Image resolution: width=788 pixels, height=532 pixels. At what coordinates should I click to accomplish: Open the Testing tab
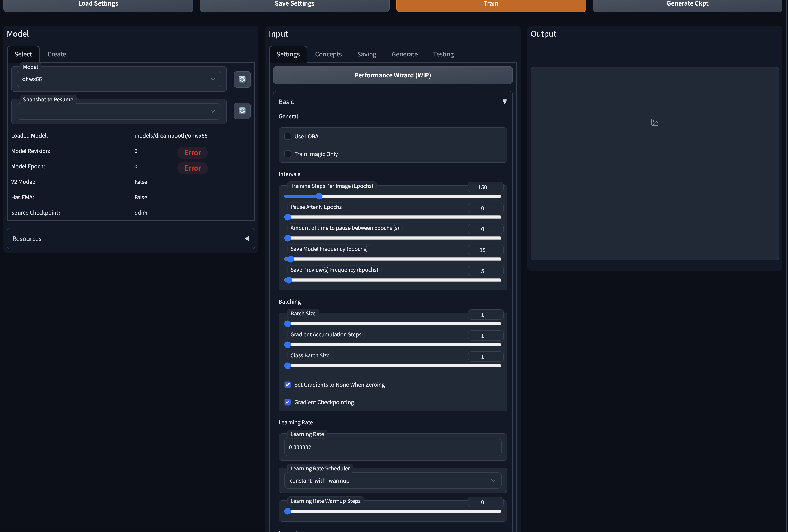tap(443, 54)
